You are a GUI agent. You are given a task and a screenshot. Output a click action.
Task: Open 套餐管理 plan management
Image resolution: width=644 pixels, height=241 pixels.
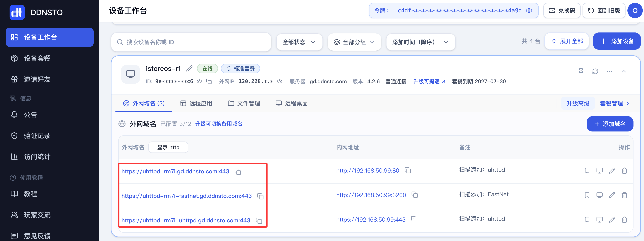tap(615, 103)
